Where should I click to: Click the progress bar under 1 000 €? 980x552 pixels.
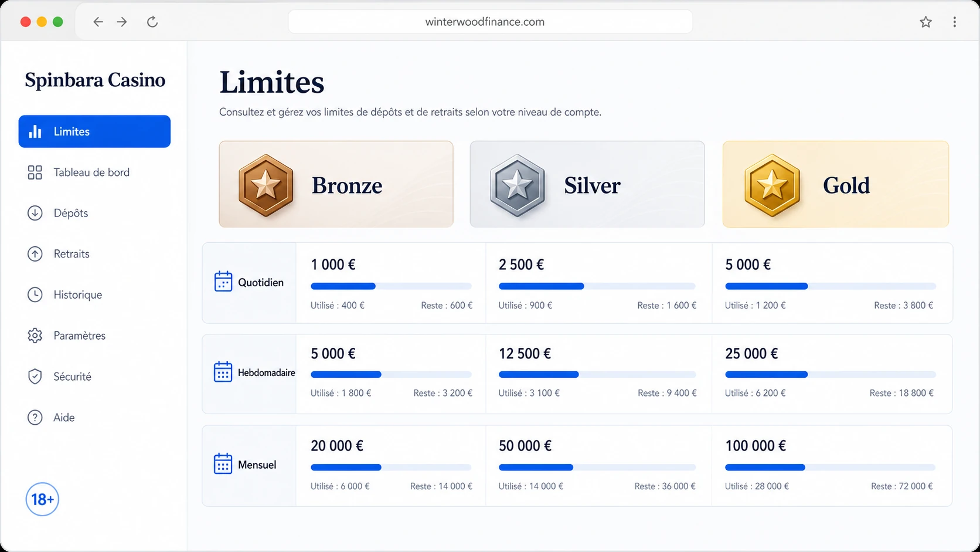tap(391, 286)
